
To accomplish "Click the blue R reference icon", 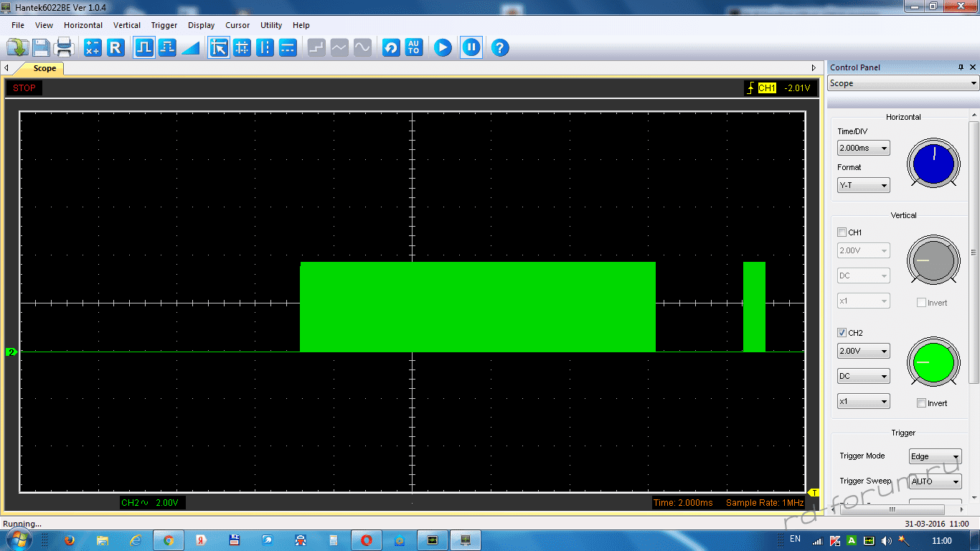I will 116,48.
